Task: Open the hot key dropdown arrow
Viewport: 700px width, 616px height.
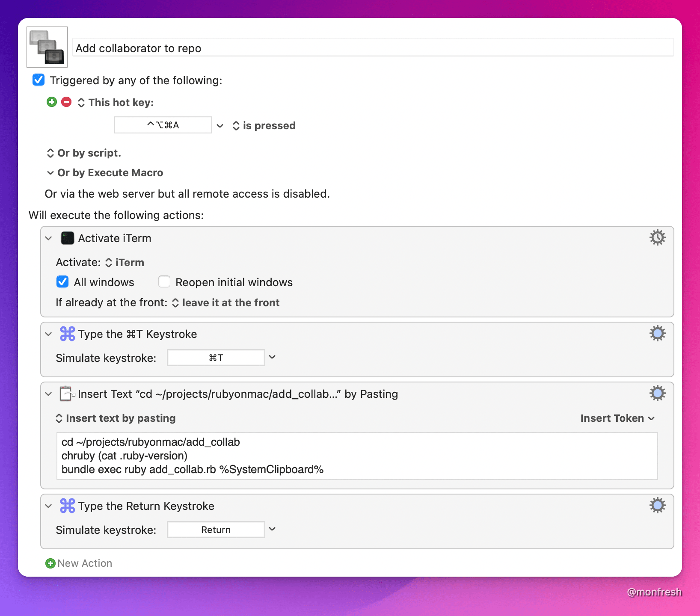Action: [220, 126]
